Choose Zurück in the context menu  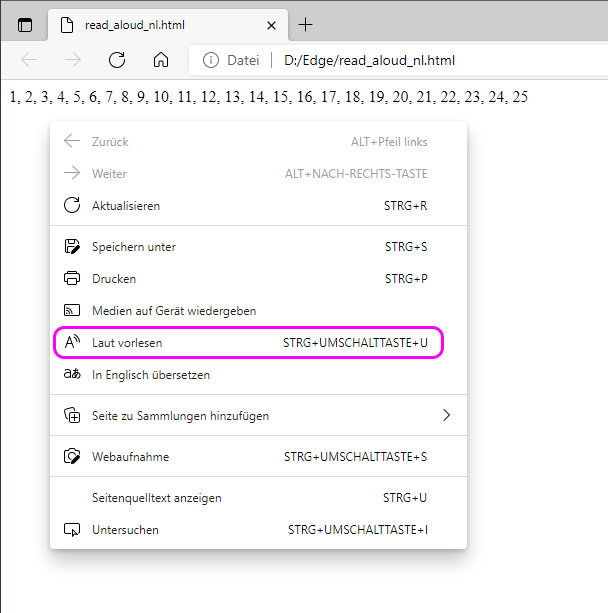(x=258, y=142)
